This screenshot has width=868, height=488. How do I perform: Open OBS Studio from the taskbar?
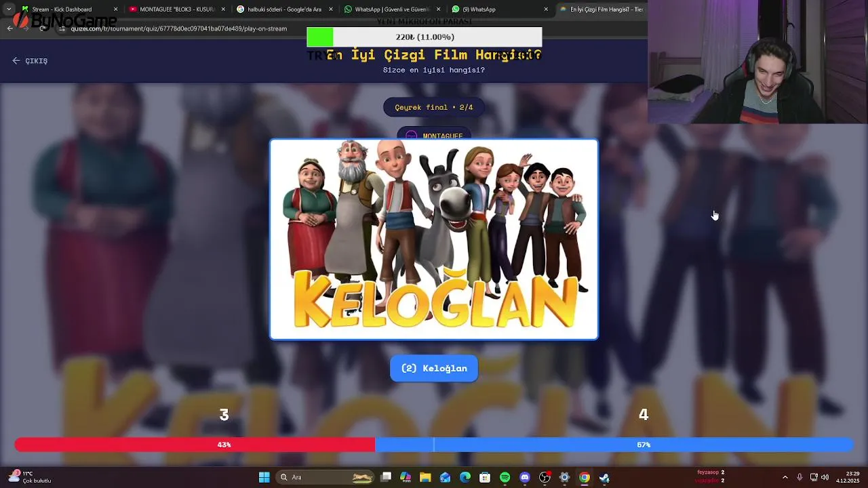click(x=545, y=477)
